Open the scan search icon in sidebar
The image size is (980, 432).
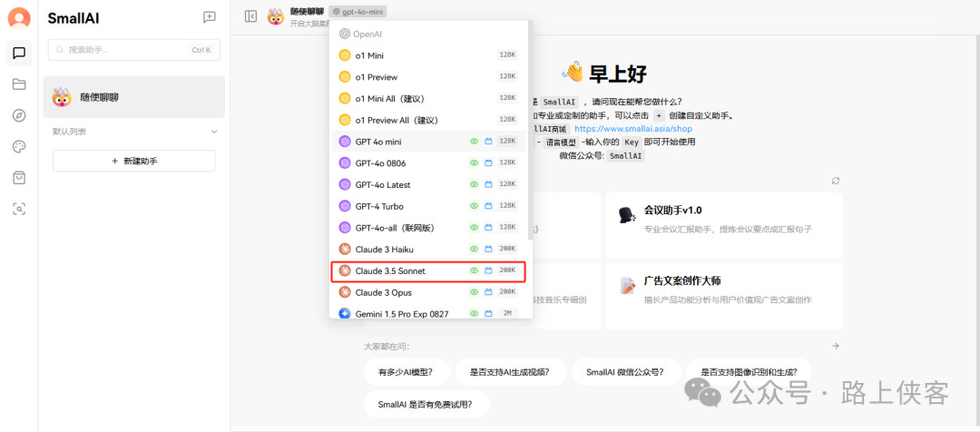tap(19, 209)
